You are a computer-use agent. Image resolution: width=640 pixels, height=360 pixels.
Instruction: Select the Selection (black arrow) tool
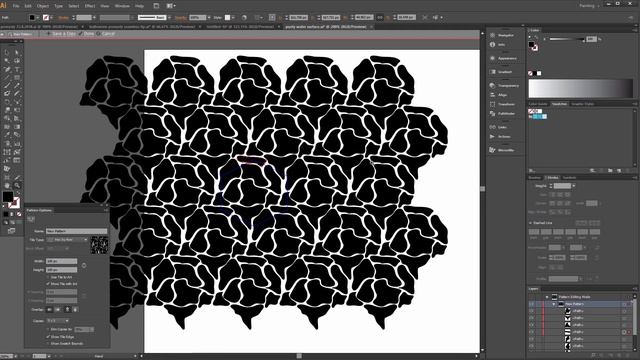7,53
